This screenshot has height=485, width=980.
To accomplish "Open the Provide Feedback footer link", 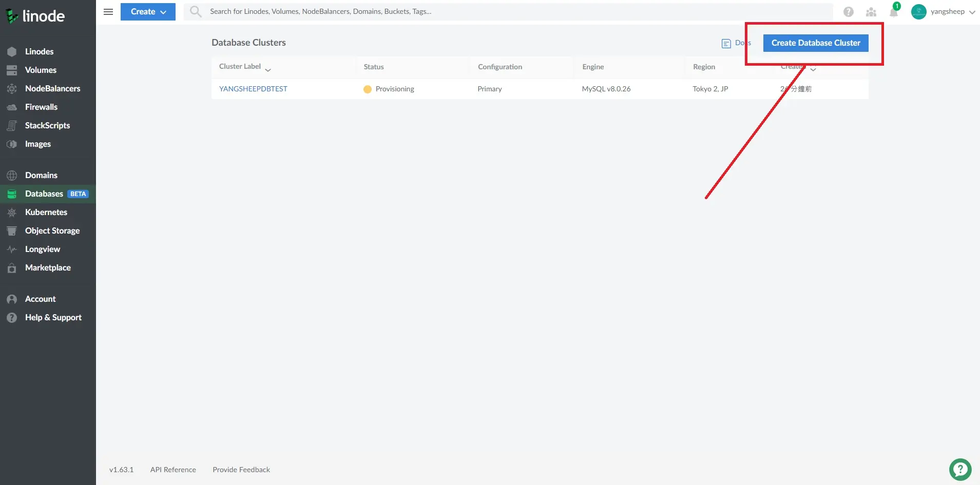I will coord(241,470).
